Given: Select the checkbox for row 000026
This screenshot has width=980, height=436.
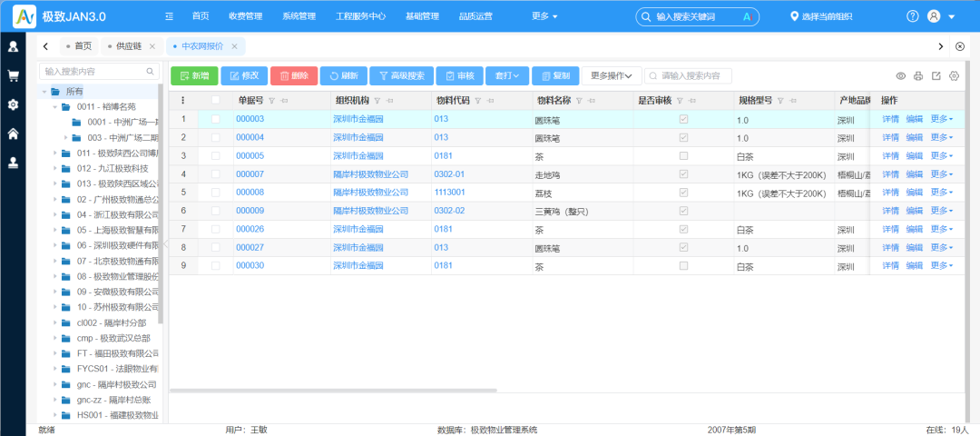Looking at the screenshot, I should click(216, 230).
